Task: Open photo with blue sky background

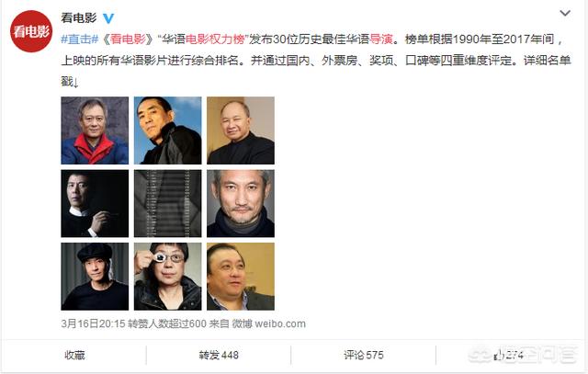Action: tap(167, 130)
